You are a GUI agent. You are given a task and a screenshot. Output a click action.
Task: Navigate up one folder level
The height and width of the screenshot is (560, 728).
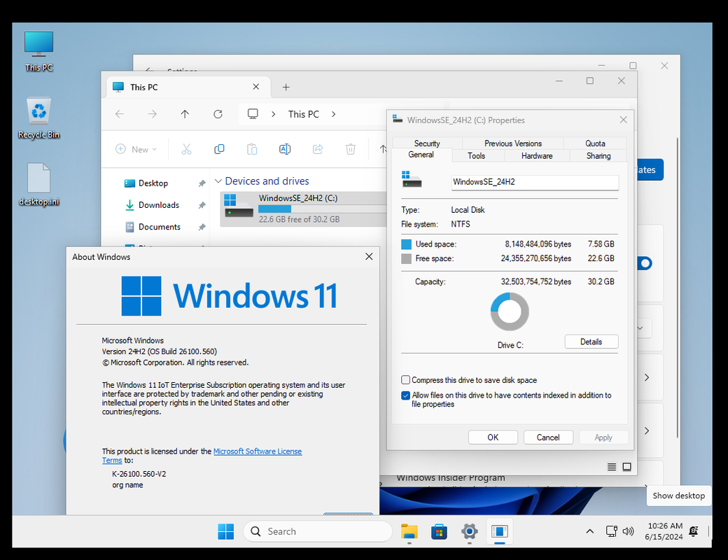tap(185, 114)
